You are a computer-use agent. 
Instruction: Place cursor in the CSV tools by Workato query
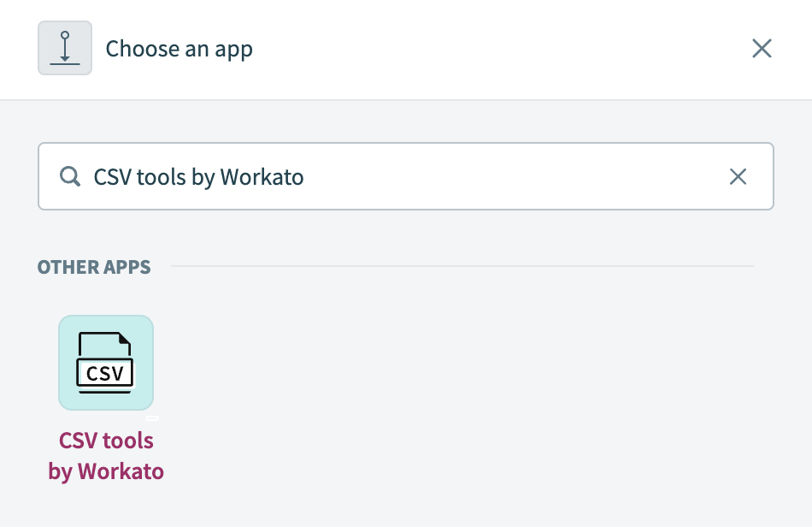[198, 176]
